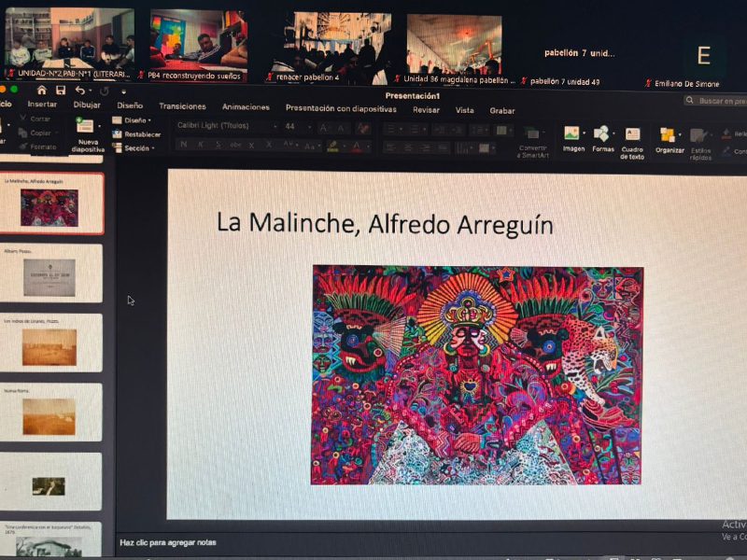Screen dimensions: 747x560
Task: Expand the Sección dropdown
Action: point(136,148)
